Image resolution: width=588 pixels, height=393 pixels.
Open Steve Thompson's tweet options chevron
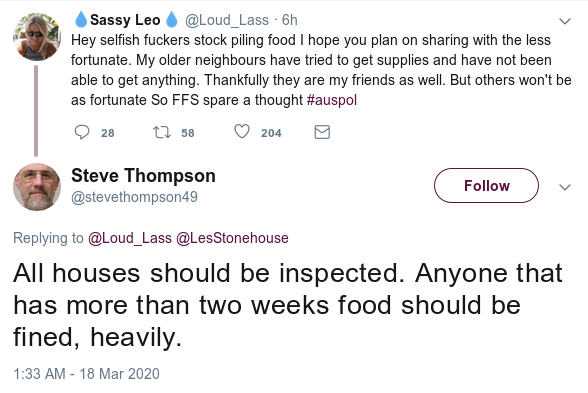(x=565, y=187)
